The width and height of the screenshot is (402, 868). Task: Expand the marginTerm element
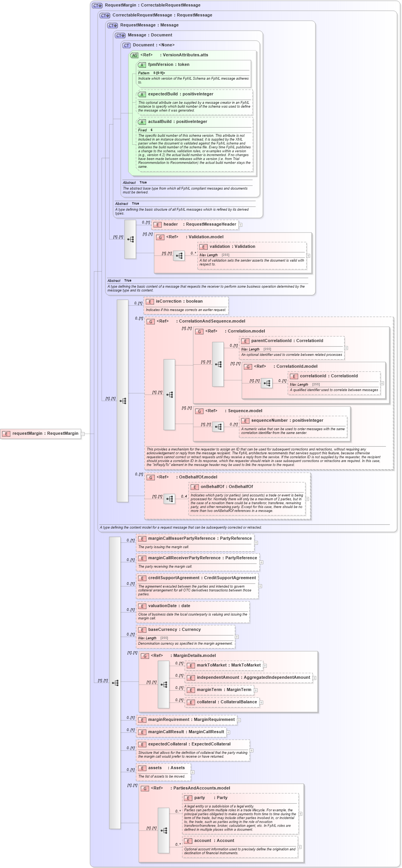point(256,690)
